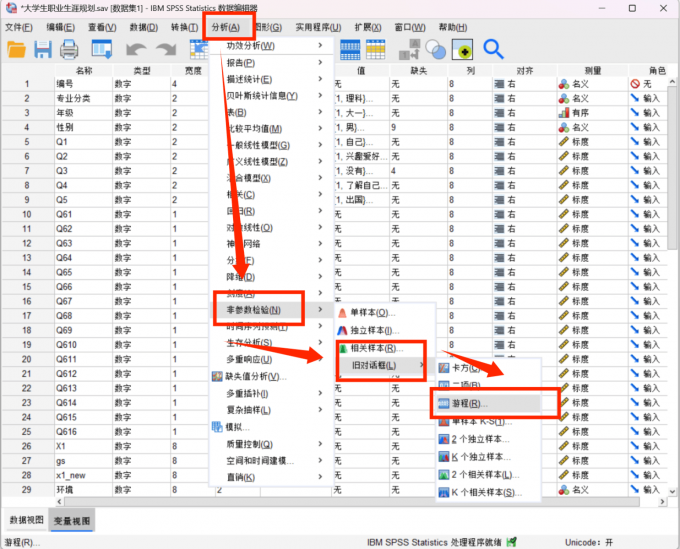Open the 分析(A) menu

pos(226,27)
